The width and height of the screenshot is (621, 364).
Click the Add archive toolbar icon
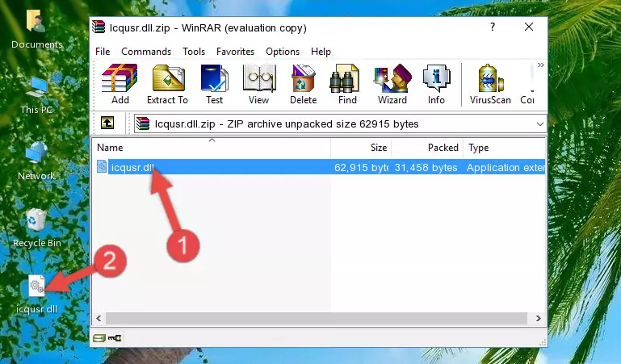coord(120,84)
